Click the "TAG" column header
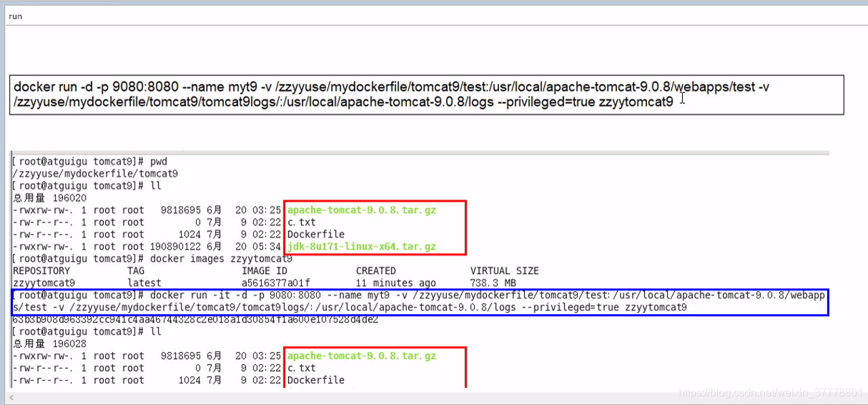This screenshot has width=868, height=405. click(136, 271)
